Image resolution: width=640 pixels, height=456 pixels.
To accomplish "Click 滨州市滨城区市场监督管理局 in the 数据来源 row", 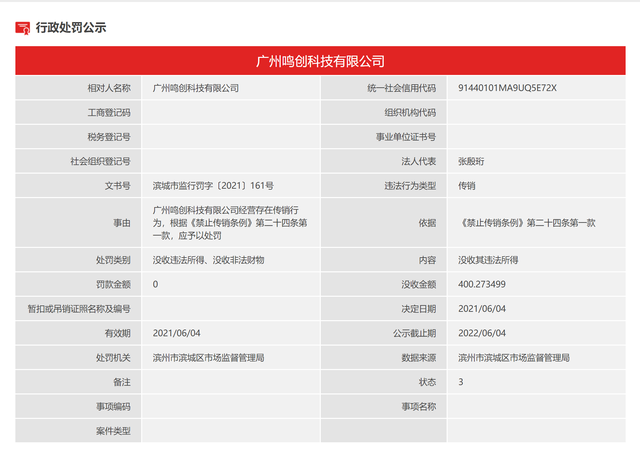I will 514,358.
